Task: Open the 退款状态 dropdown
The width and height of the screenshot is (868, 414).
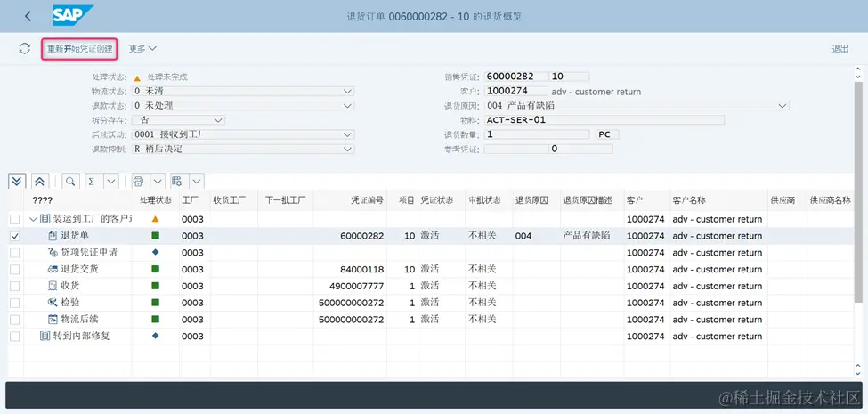Action: click(x=347, y=106)
